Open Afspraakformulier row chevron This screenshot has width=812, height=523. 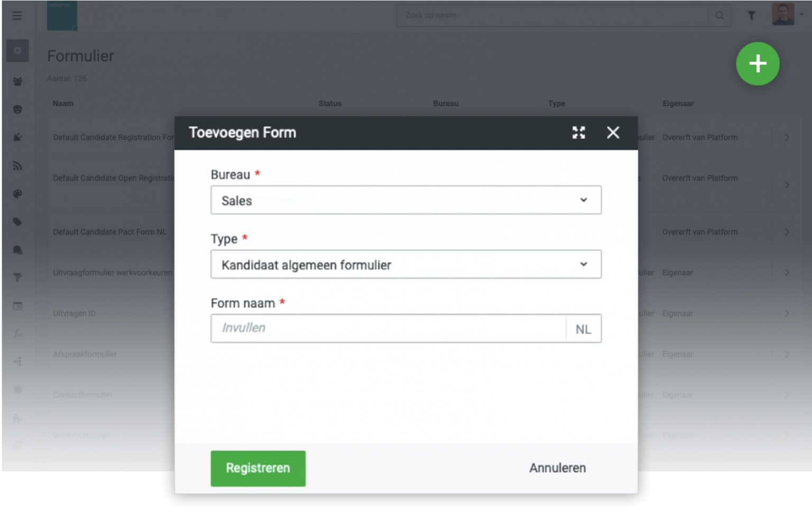point(788,354)
